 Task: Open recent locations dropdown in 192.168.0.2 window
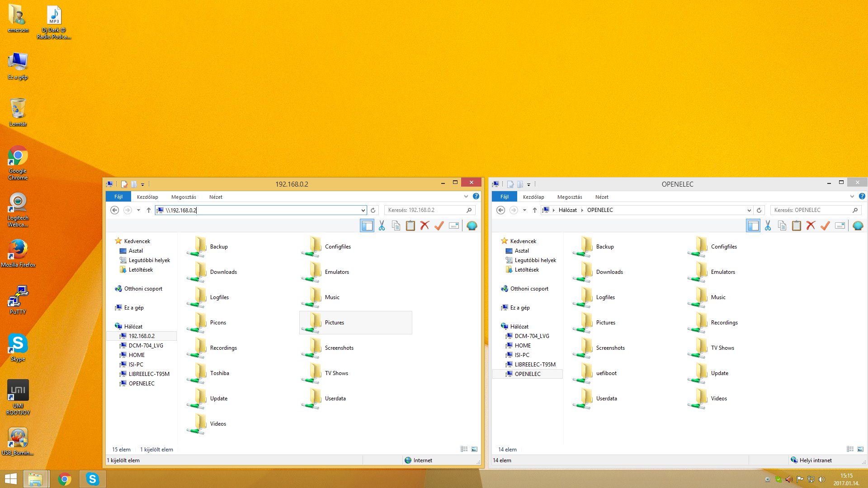pyautogui.click(x=138, y=210)
